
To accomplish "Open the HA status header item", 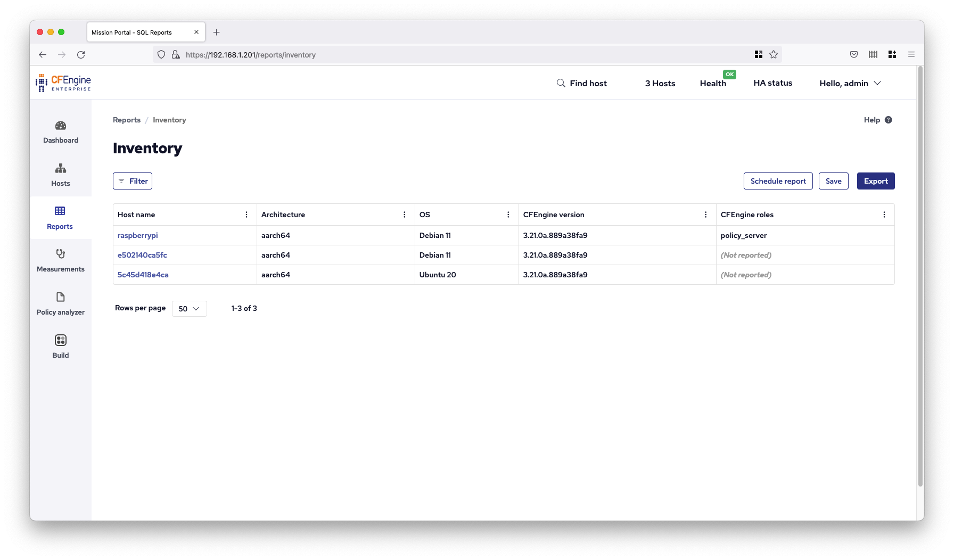I will pos(772,83).
